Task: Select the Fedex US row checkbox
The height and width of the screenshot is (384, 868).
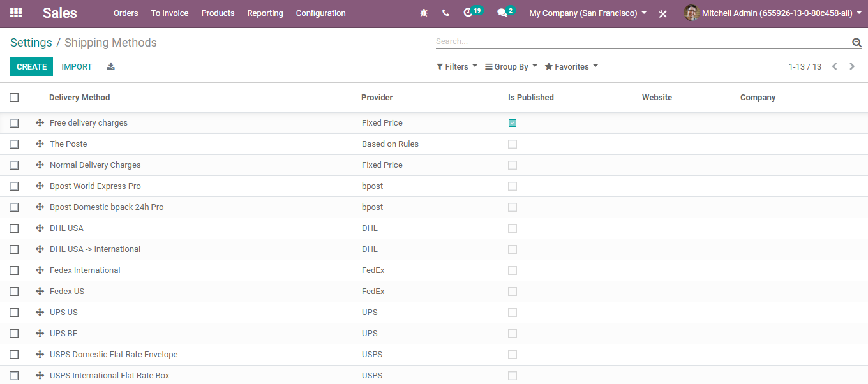Action: point(14,292)
